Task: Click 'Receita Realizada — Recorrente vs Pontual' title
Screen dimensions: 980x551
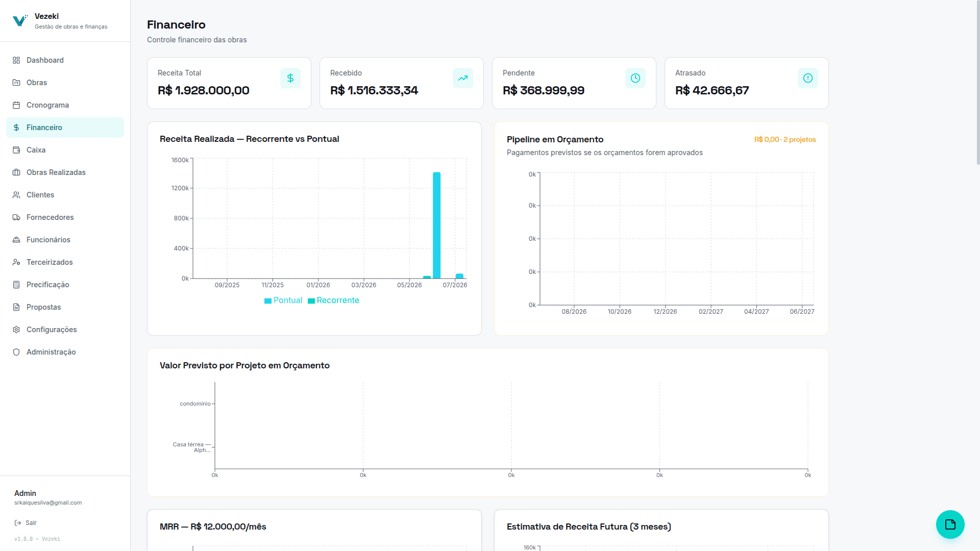Action: click(249, 139)
